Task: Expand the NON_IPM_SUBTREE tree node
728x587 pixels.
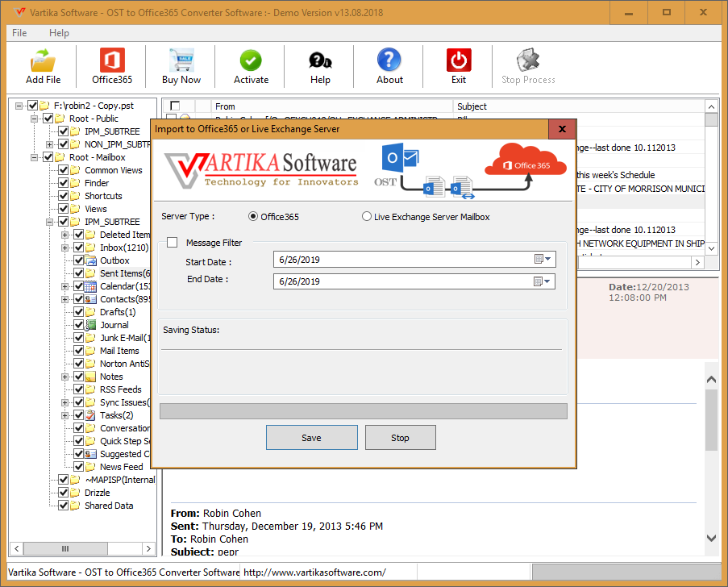Action: (x=49, y=144)
